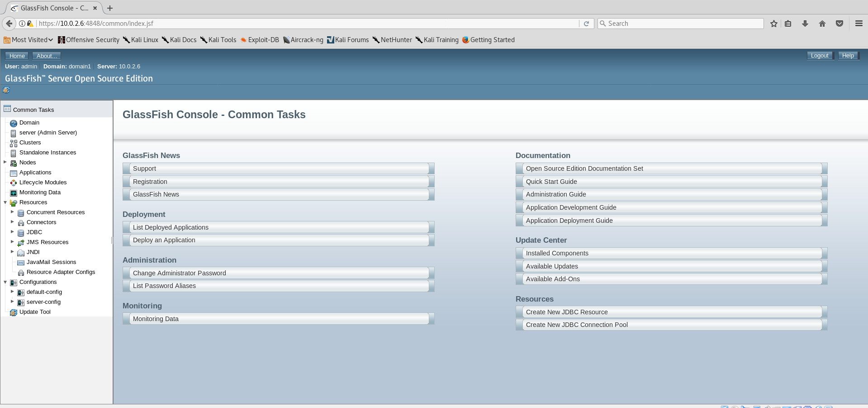Expand the JMS Resources node
The image size is (868, 408).
click(12, 242)
